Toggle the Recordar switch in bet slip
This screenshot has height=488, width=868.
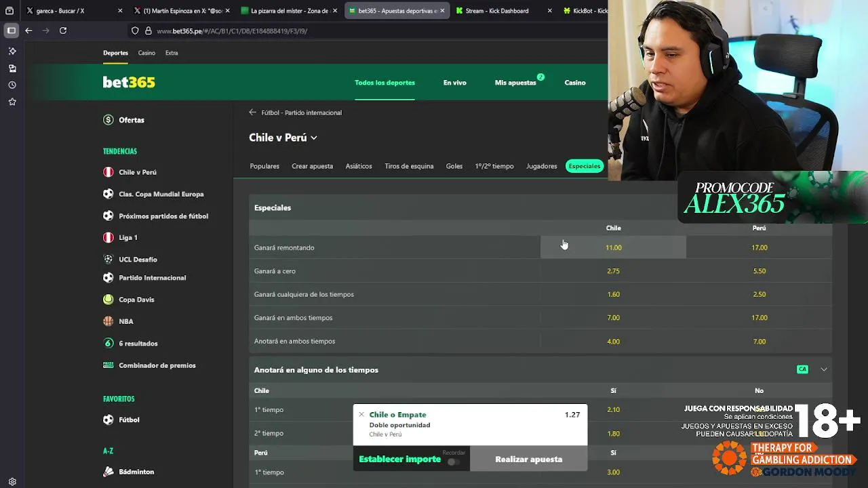click(453, 462)
